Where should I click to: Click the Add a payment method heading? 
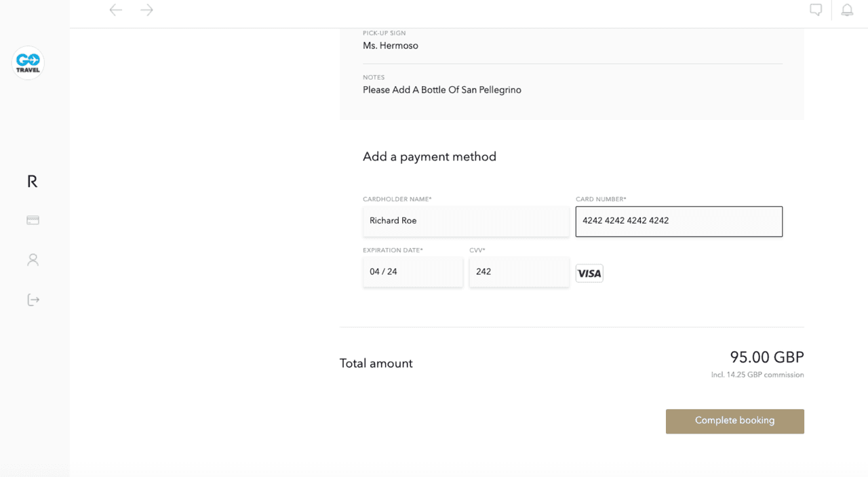tap(429, 157)
